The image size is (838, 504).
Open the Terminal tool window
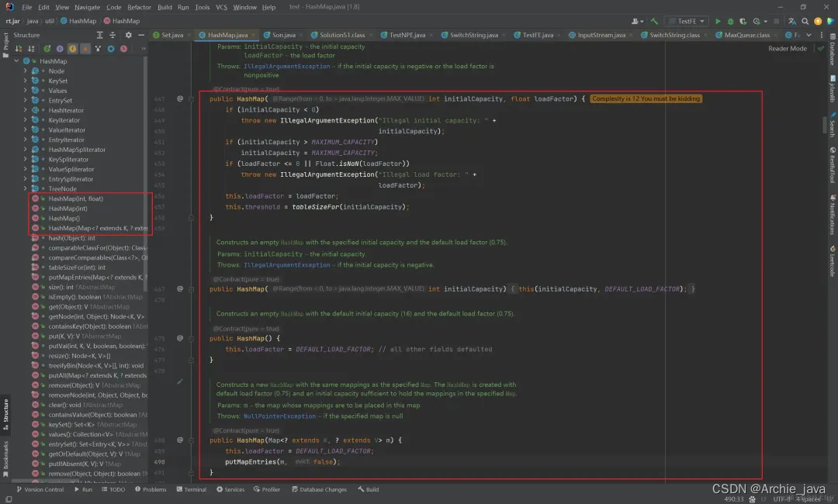point(192,489)
